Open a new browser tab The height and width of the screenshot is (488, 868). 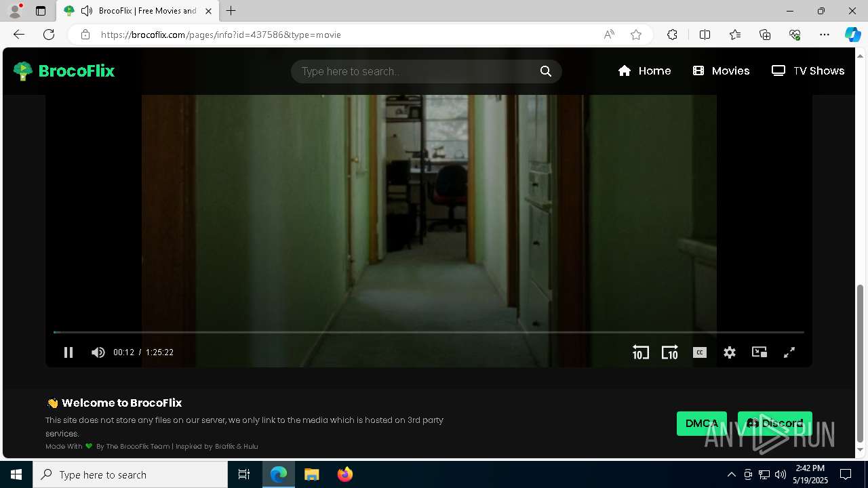[231, 11]
